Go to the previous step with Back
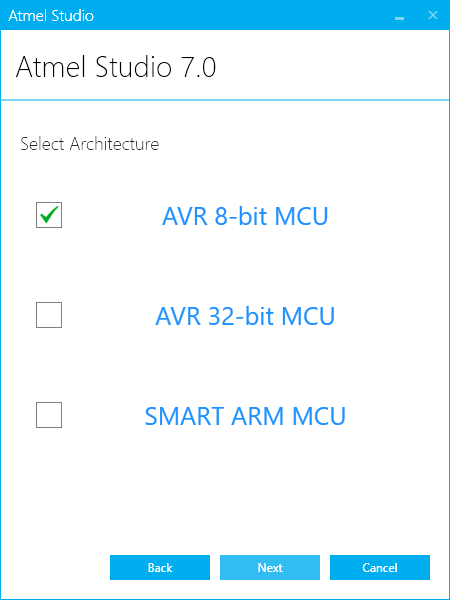450x600 pixels. click(160, 567)
